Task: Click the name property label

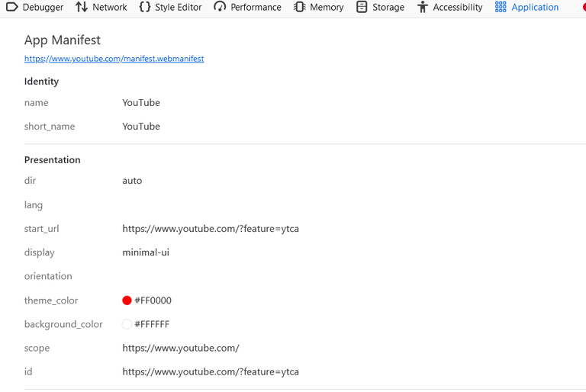Action: [x=37, y=103]
